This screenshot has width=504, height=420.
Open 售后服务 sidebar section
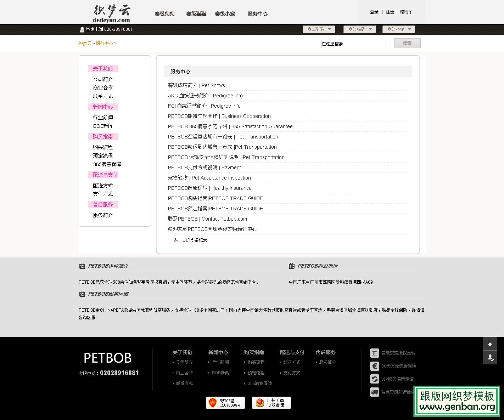click(103, 205)
